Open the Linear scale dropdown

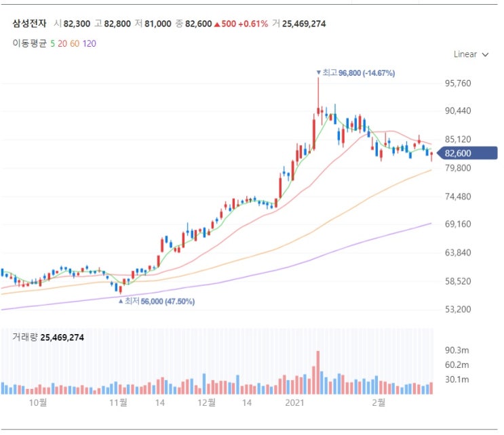tap(471, 54)
